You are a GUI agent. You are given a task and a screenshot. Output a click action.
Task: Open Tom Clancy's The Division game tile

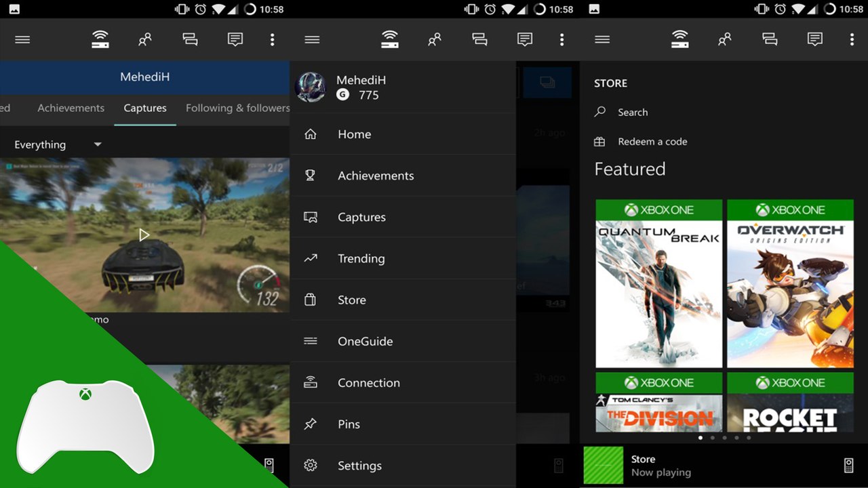click(x=659, y=402)
